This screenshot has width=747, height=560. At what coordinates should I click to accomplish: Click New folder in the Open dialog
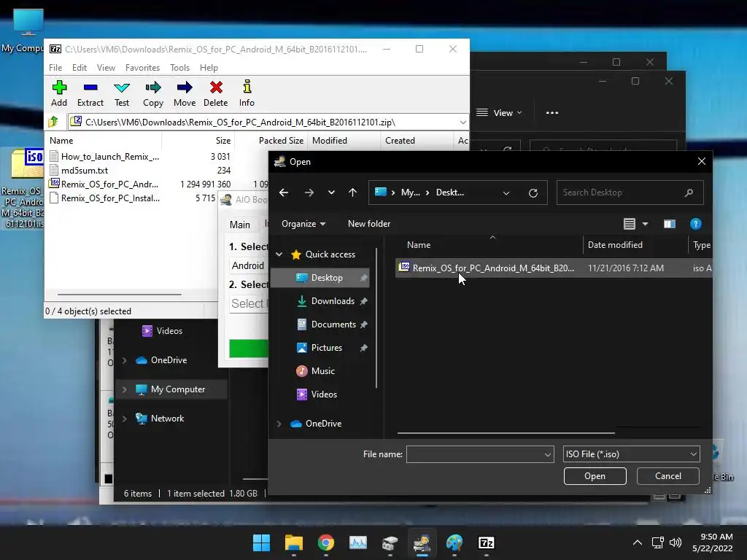368,224
